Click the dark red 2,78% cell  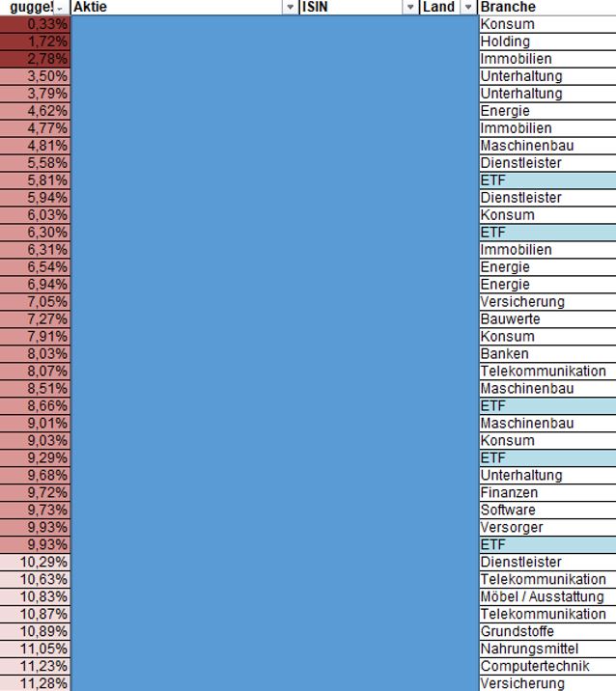tap(35, 59)
